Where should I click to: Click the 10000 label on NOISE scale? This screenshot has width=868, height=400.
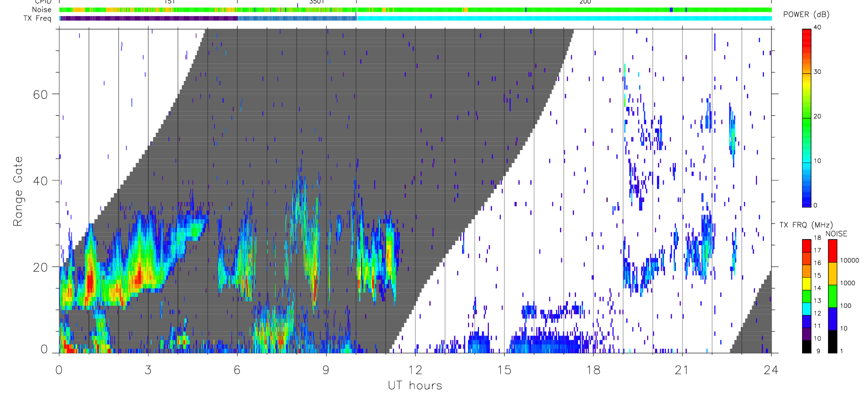850,261
